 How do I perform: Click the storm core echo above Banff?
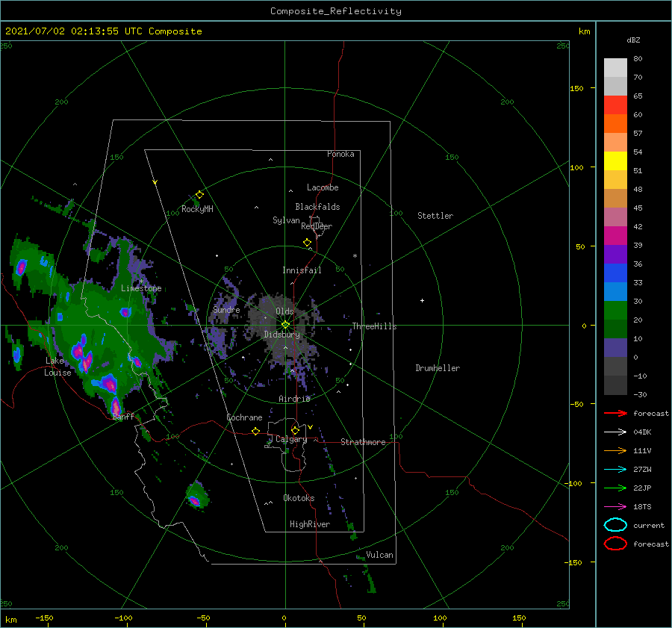[x=115, y=406]
